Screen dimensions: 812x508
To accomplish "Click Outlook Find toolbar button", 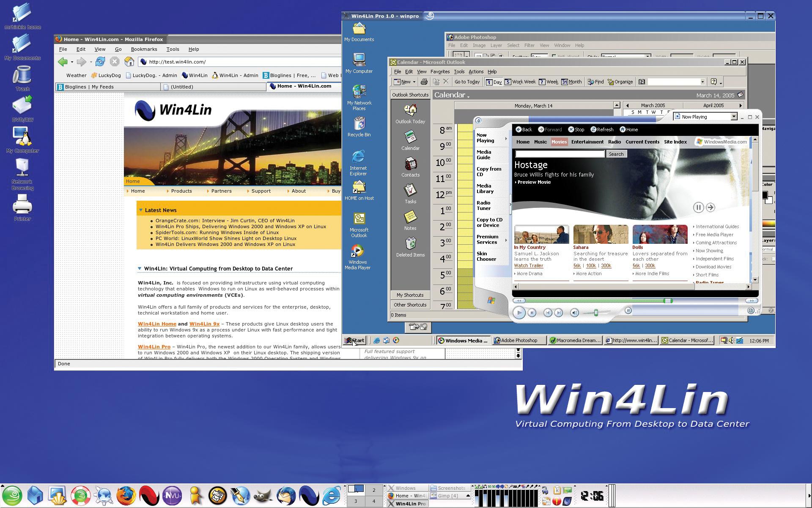I will click(x=595, y=82).
